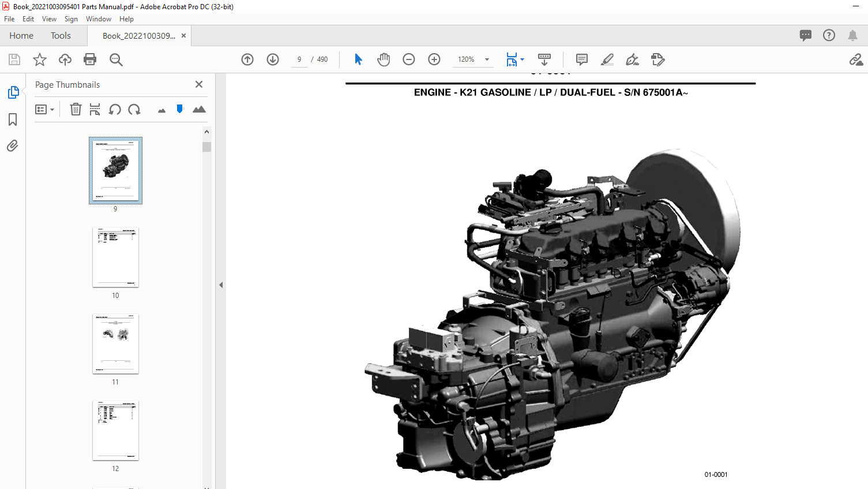The image size is (868, 489).
Task: Click the thumbnails scrollbar up arrow
Action: [206, 132]
